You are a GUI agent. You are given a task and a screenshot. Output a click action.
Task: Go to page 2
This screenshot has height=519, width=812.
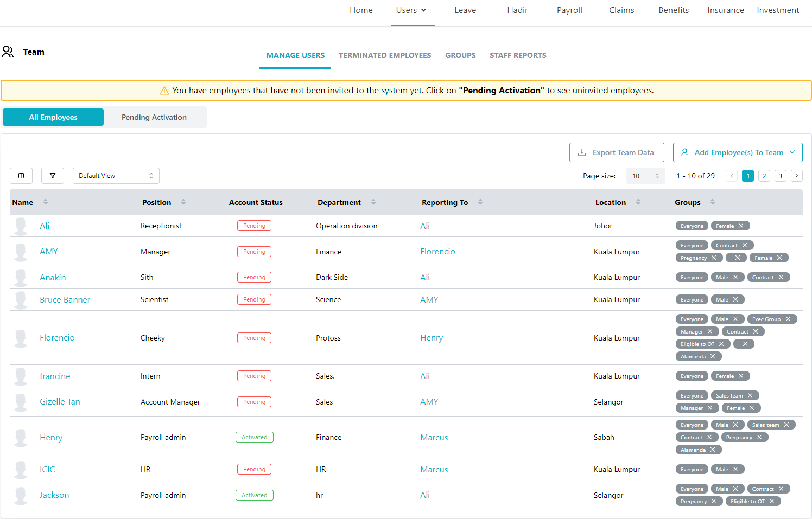pyautogui.click(x=764, y=176)
